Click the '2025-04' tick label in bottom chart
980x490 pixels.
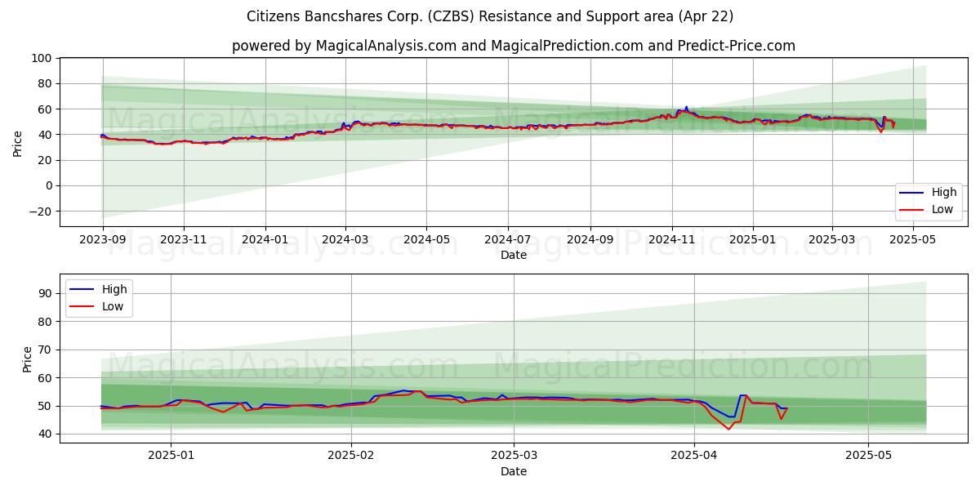[694, 457]
